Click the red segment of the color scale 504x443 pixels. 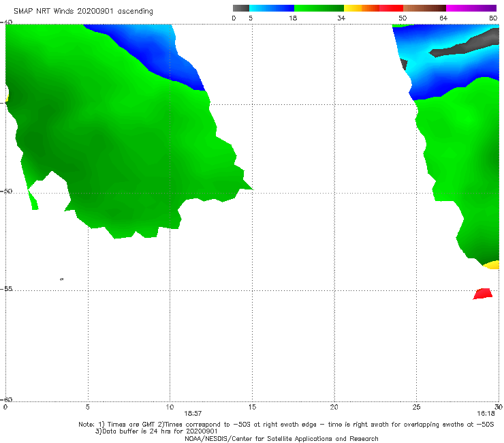[391, 8]
